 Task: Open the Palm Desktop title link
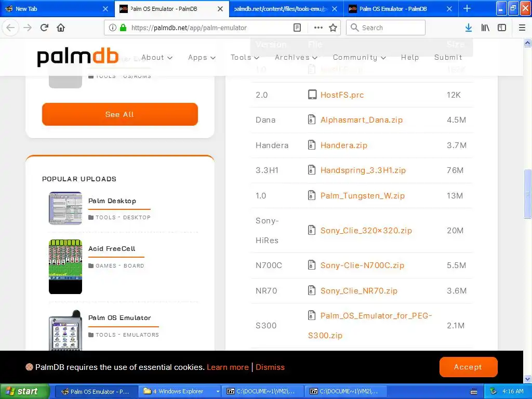pyautogui.click(x=112, y=201)
